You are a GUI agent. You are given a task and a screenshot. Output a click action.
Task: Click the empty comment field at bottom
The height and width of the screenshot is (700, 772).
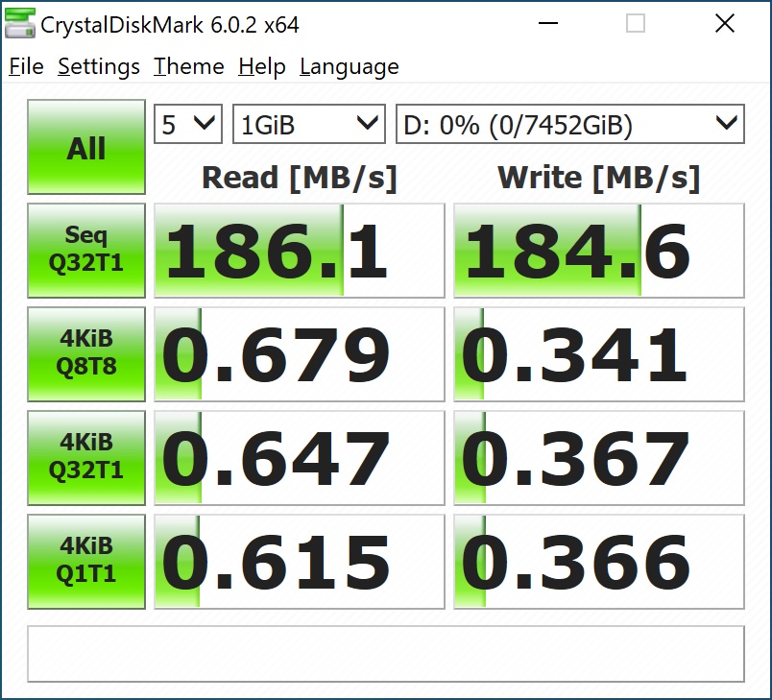[x=385, y=654]
